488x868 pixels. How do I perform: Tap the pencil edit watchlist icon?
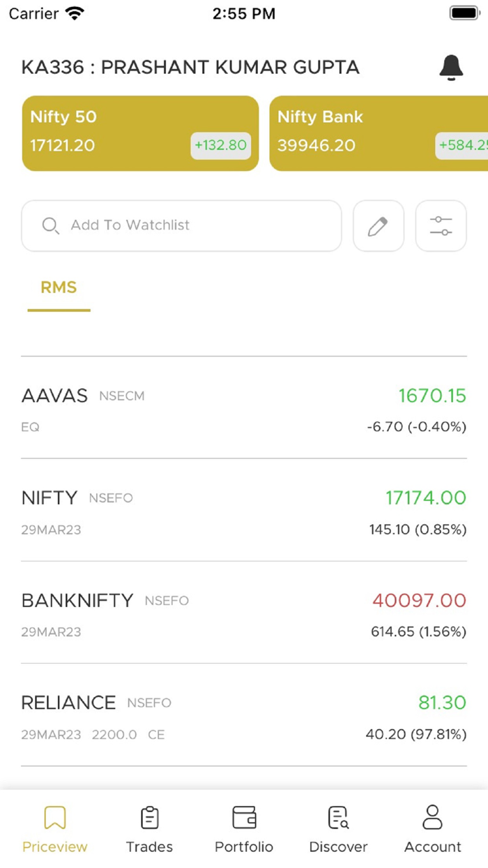[x=378, y=226]
